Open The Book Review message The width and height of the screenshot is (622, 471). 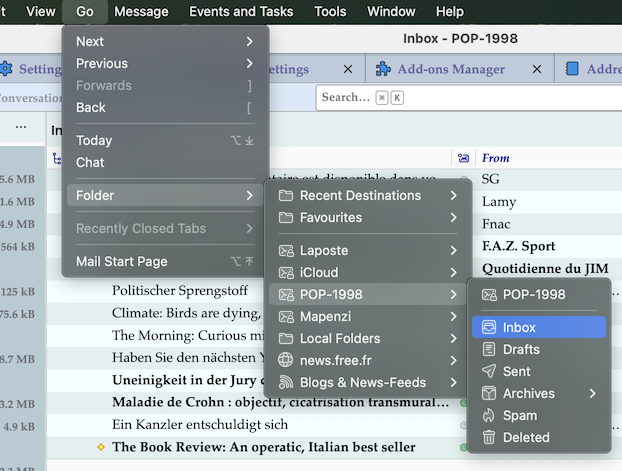[264, 447]
